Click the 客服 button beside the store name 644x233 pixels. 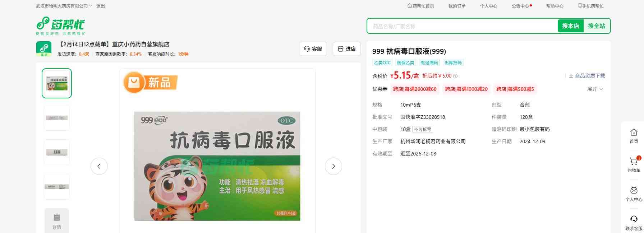point(313,49)
